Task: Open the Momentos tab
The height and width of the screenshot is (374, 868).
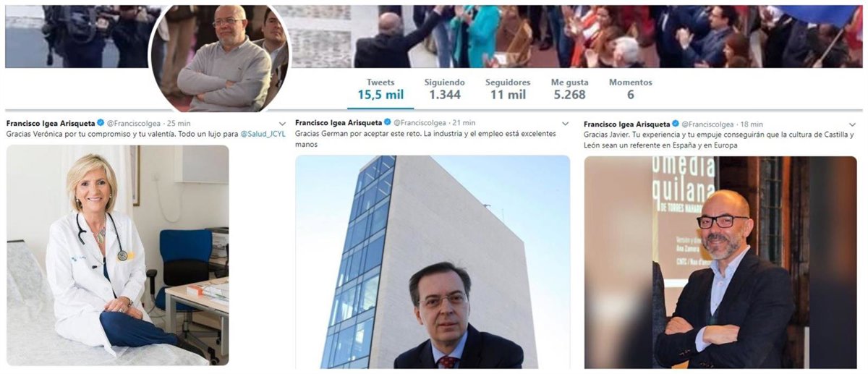Action: [x=630, y=89]
